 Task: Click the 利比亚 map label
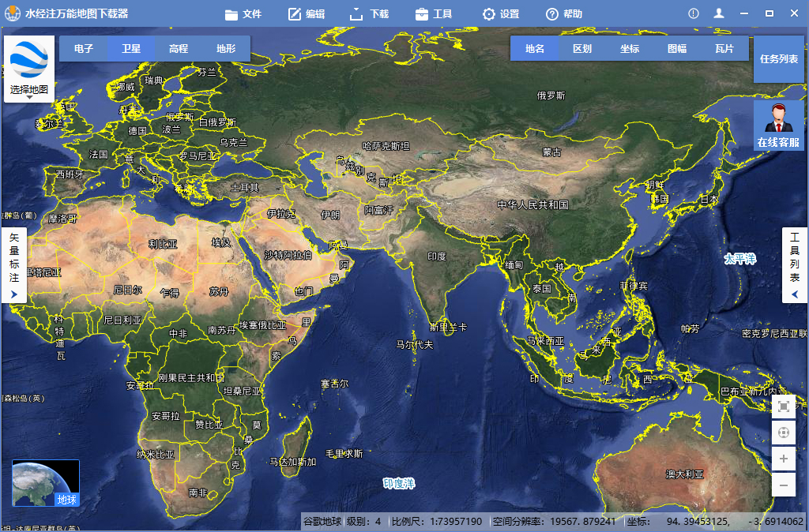pyautogui.click(x=163, y=244)
